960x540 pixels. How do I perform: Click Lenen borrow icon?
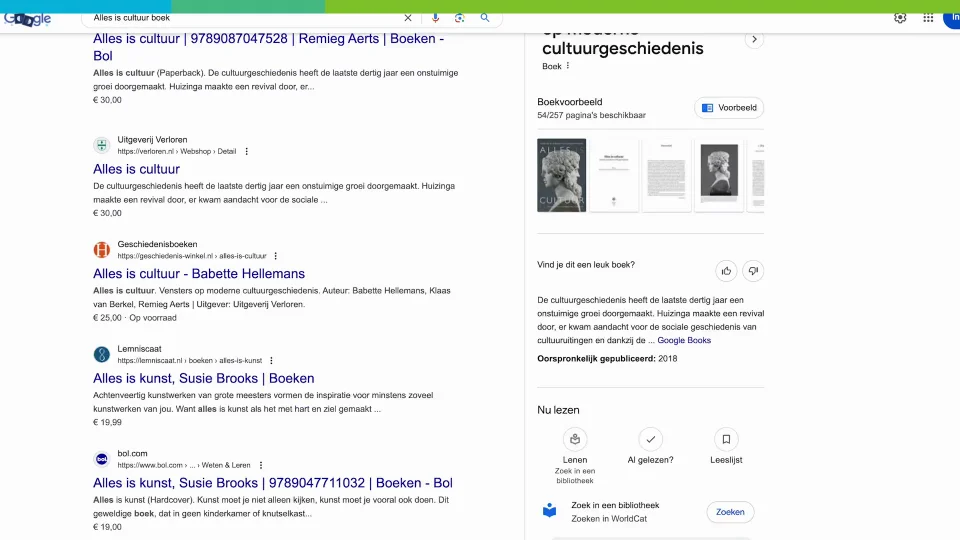tap(575, 439)
